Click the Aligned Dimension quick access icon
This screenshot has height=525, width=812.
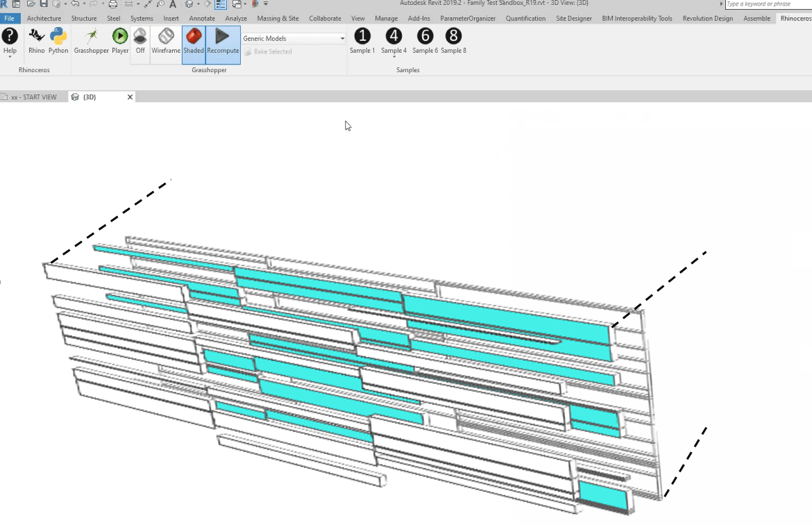coord(148,3)
